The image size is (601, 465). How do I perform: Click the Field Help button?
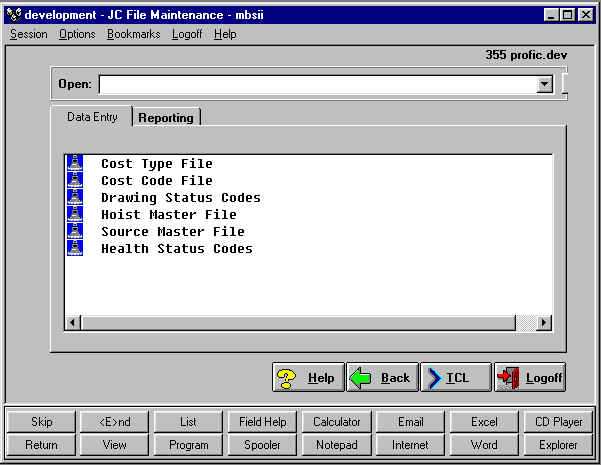click(x=262, y=422)
